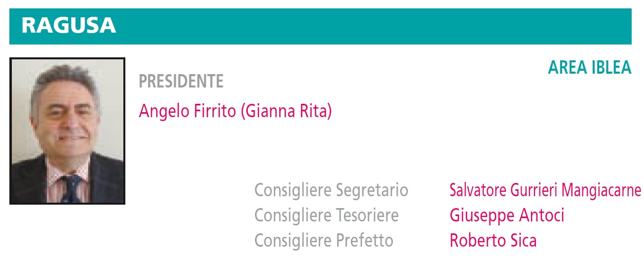Select the PRESIDENTE label
This screenshot has height=261, width=644.
[x=181, y=81]
